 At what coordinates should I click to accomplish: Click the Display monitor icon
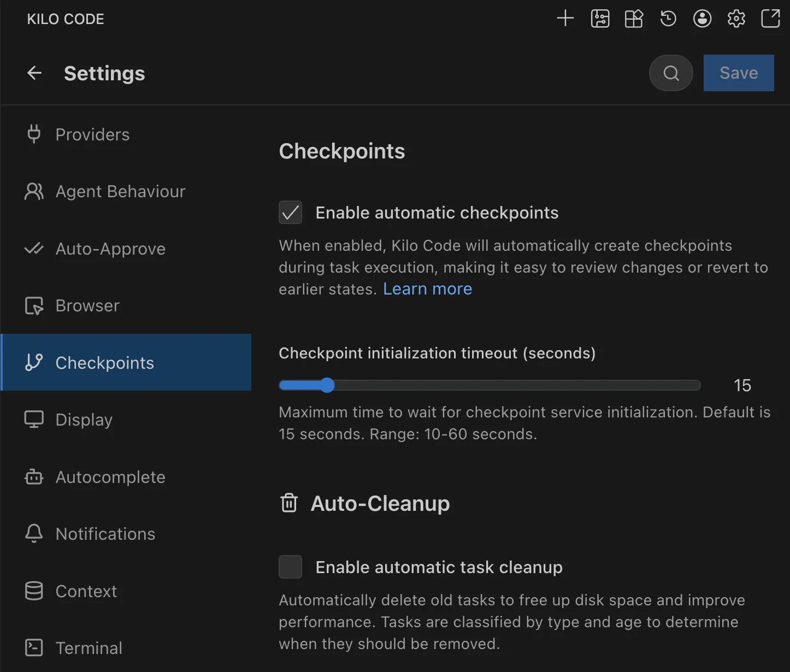[34, 420]
